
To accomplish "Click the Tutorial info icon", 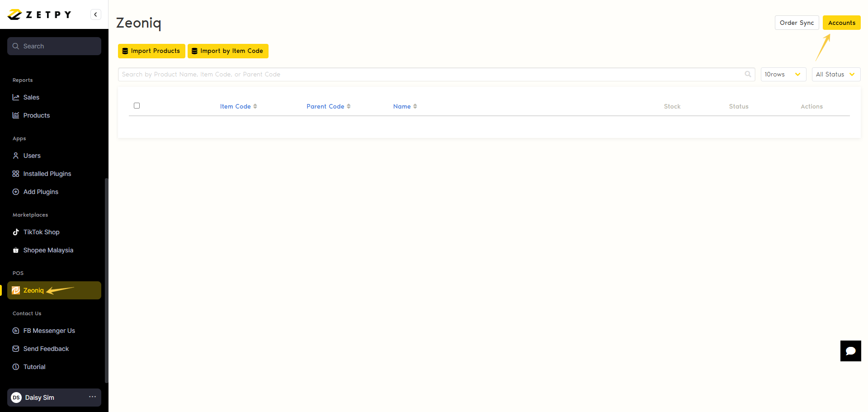I will pos(16,367).
